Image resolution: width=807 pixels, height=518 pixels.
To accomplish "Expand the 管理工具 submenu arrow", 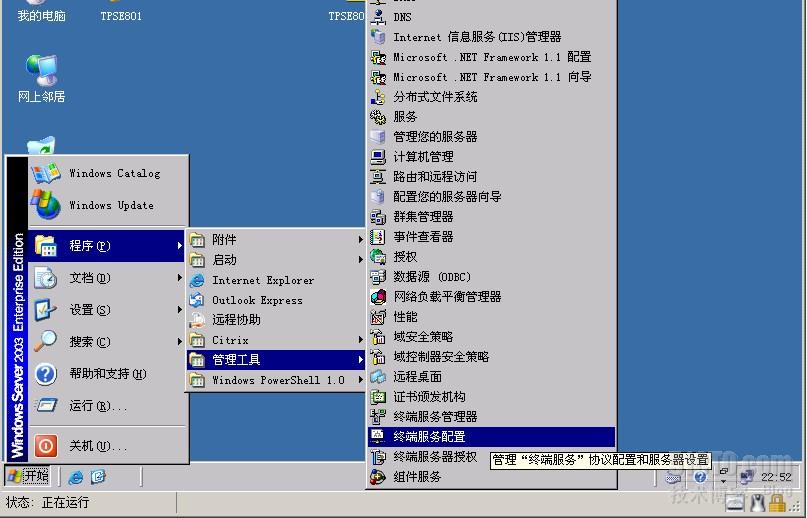I will coord(361,359).
